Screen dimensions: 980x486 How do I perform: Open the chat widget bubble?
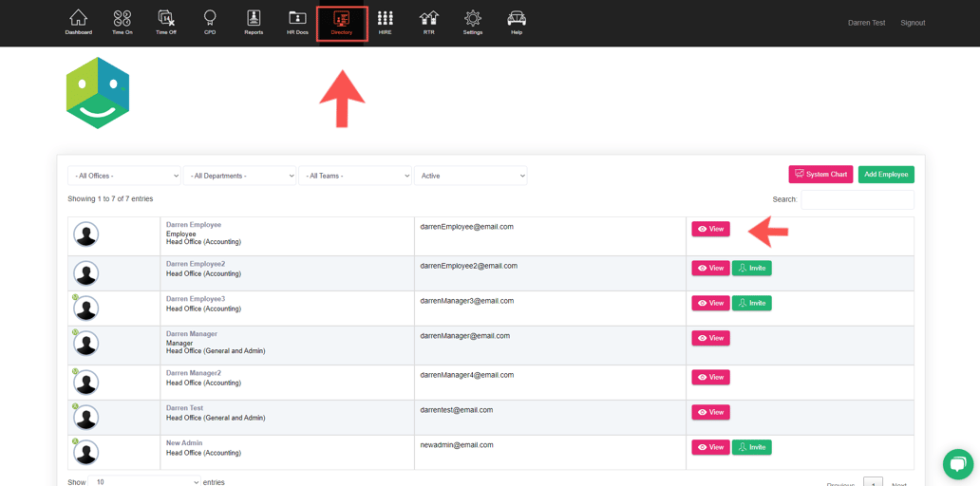pyautogui.click(x=957, y=463)
